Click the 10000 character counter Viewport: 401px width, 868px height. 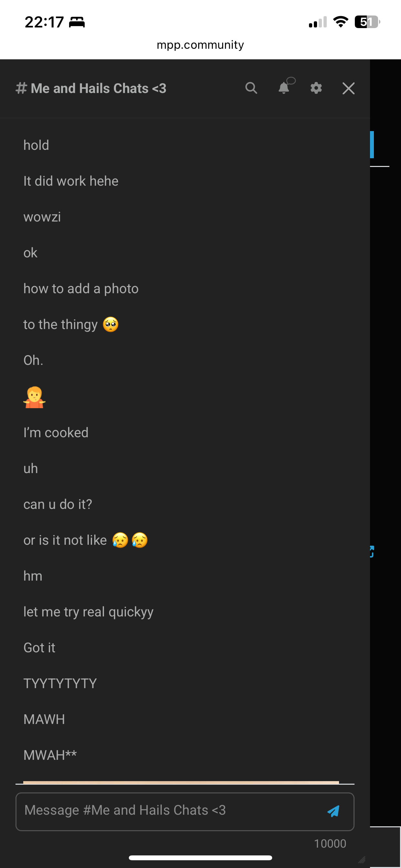[330, 843]
